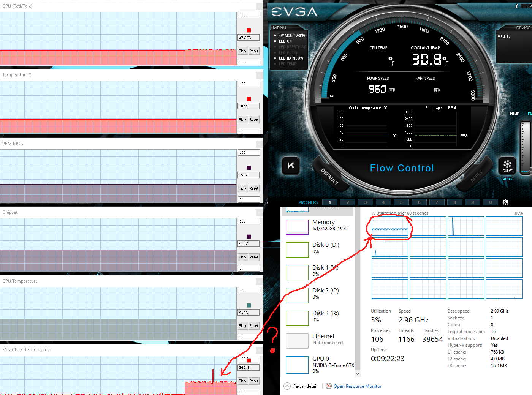Viewport: 532px width, 395px height.
Task: Reset the Temperature 2 graph
Action: click(254, 120)
